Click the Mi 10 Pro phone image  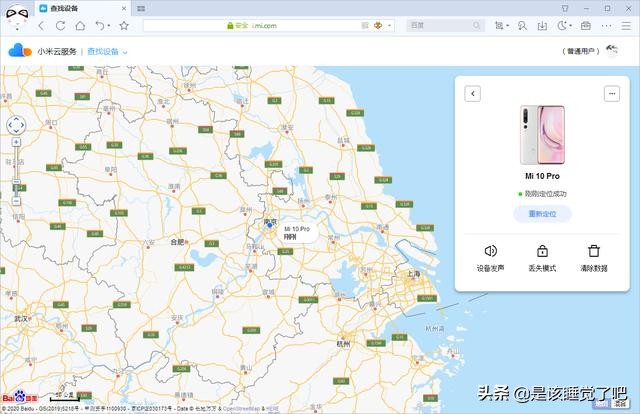542,135
